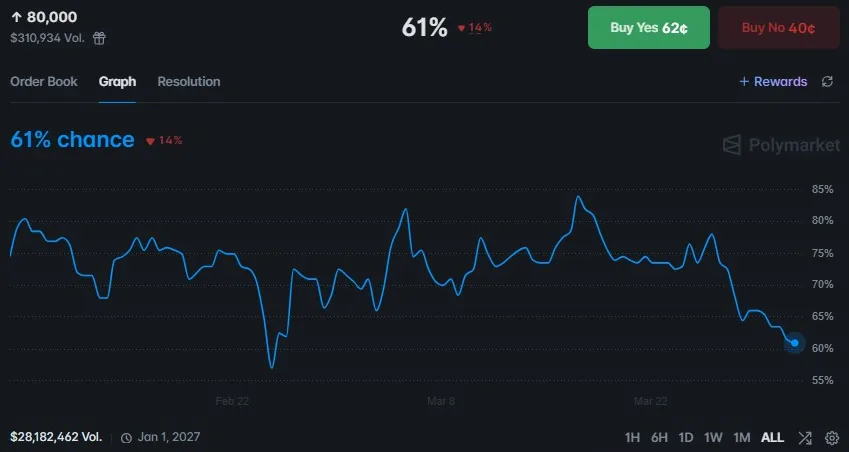Select the 1W time range

(x=713, y=437)
